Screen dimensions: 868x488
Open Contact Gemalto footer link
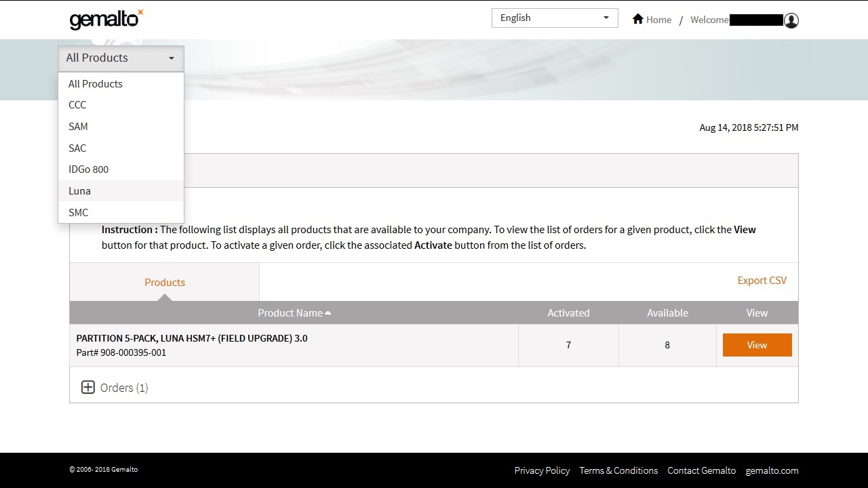click(701, 470)
